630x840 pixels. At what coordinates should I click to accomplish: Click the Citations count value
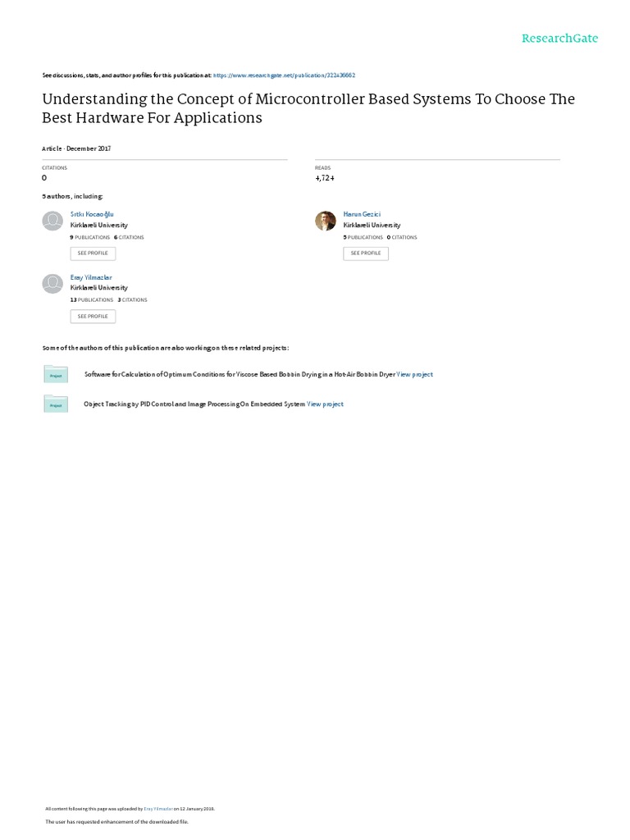(44, 178)
